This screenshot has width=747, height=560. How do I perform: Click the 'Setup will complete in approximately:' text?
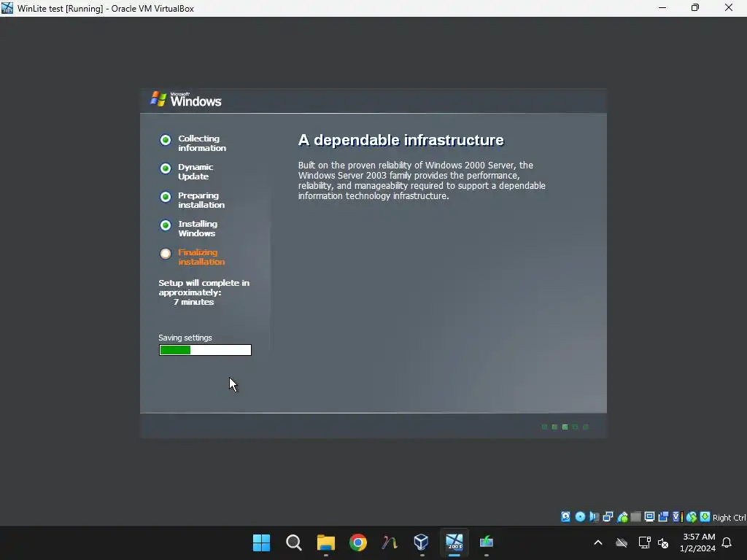[x=204, y=287]
